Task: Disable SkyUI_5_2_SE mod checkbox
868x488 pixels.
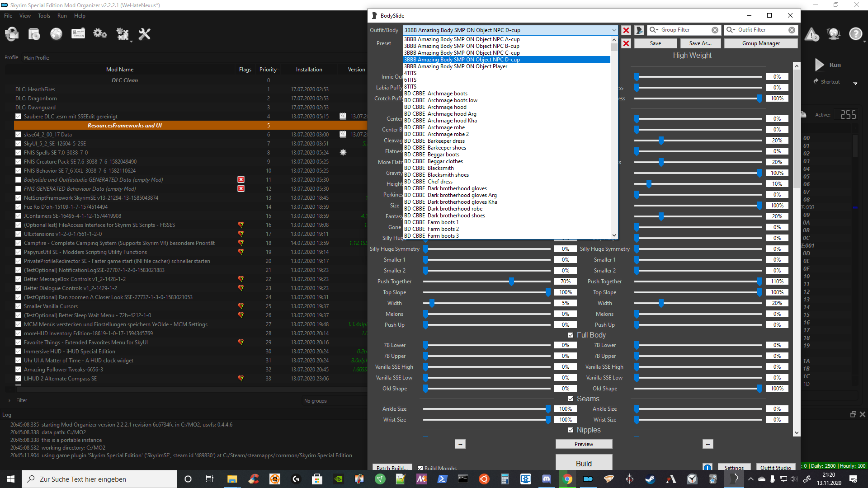Action: coord(18,144)
